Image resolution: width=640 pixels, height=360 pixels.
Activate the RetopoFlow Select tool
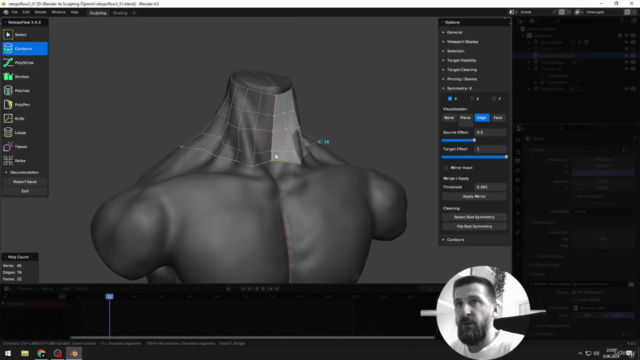[x=25, y=35]
